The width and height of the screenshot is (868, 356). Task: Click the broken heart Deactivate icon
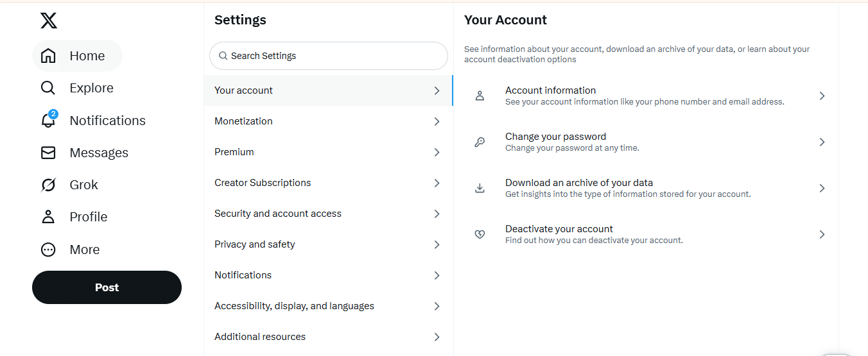click(480, 235)
